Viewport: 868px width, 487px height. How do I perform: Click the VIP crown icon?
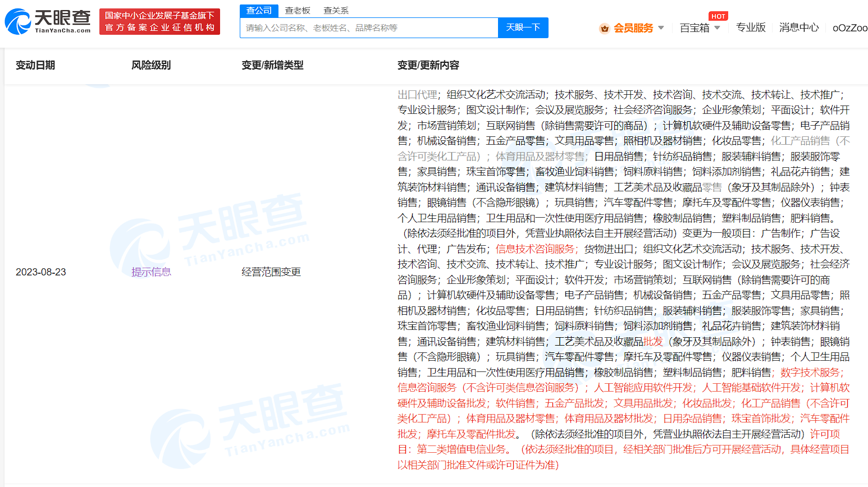tap(605, 28)
